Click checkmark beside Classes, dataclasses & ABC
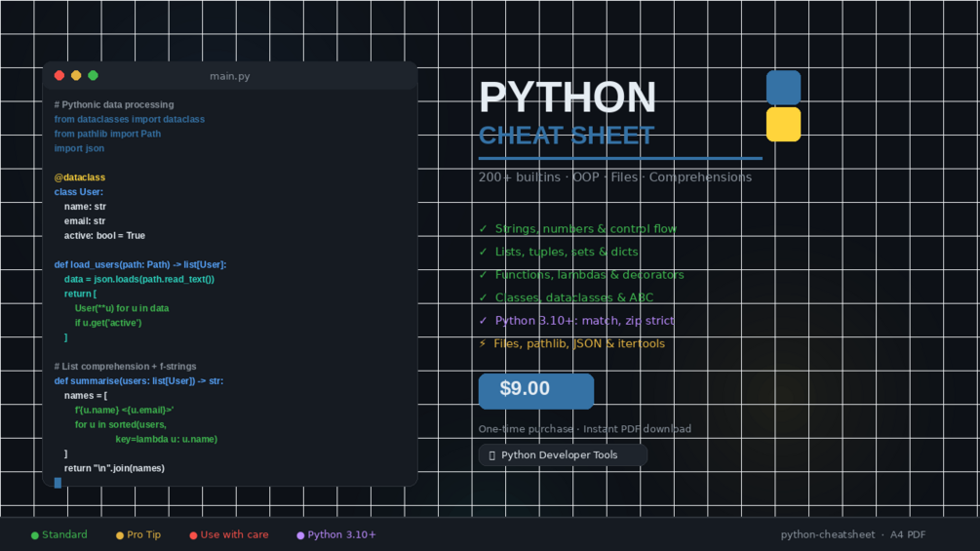This screenshot has height=551, width=980. tap(483, 297)
